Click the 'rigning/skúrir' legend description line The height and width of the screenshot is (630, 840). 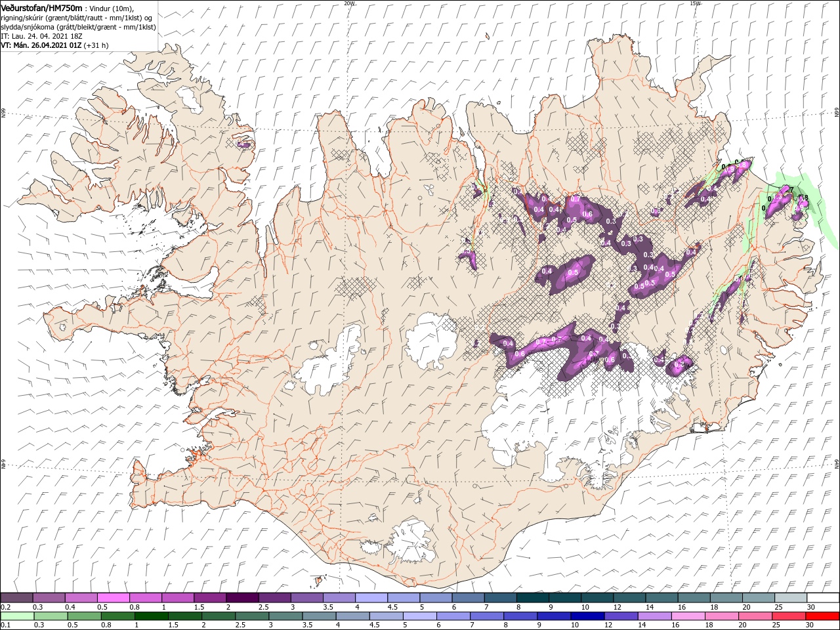click(76, 18)
